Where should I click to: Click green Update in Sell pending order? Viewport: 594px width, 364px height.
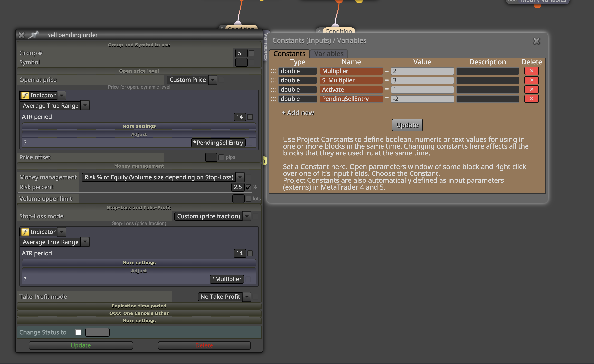click(x=81, y=345)
